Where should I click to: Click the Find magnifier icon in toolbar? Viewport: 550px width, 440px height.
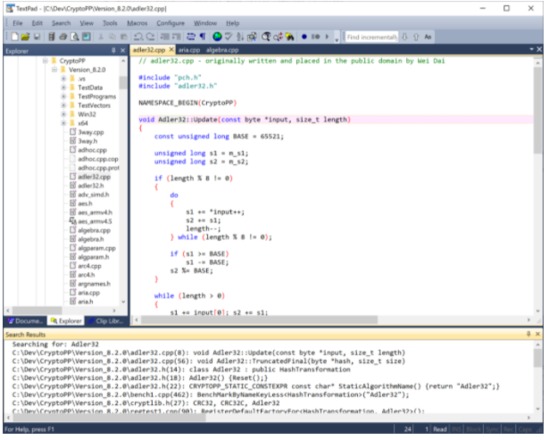[x=266, y=36]
